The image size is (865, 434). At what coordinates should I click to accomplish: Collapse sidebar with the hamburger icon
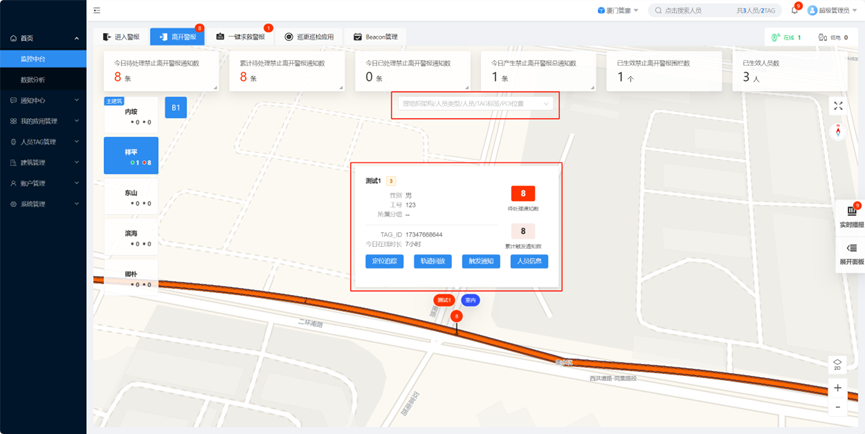click(97, 10)
